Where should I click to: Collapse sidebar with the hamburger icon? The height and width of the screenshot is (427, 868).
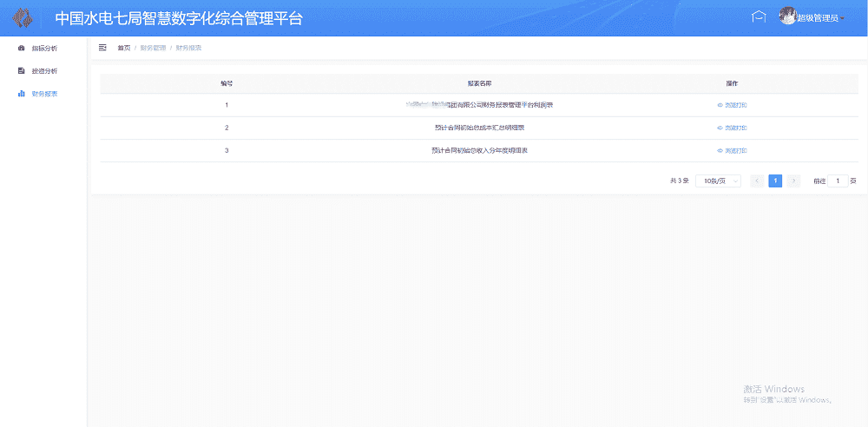coord(102,48)
